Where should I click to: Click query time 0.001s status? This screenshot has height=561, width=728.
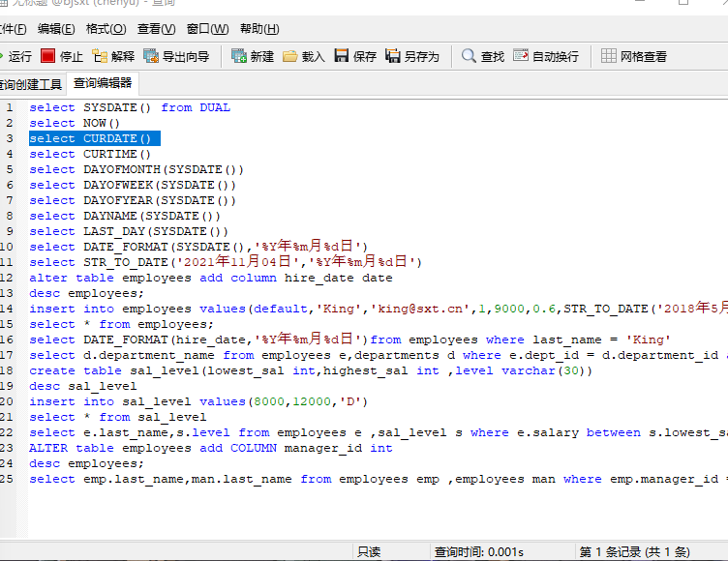(478, 552)
